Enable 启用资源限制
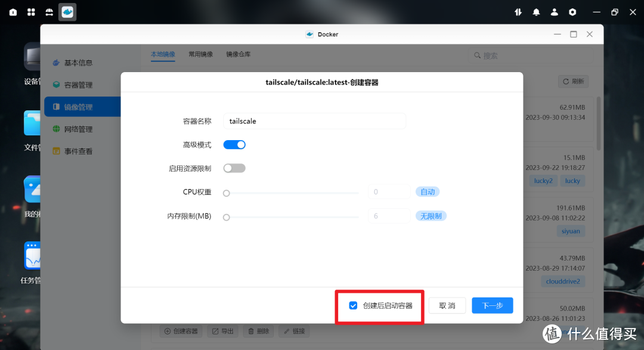644x350 pixels. pyautogui.click(x=234, y=168)
